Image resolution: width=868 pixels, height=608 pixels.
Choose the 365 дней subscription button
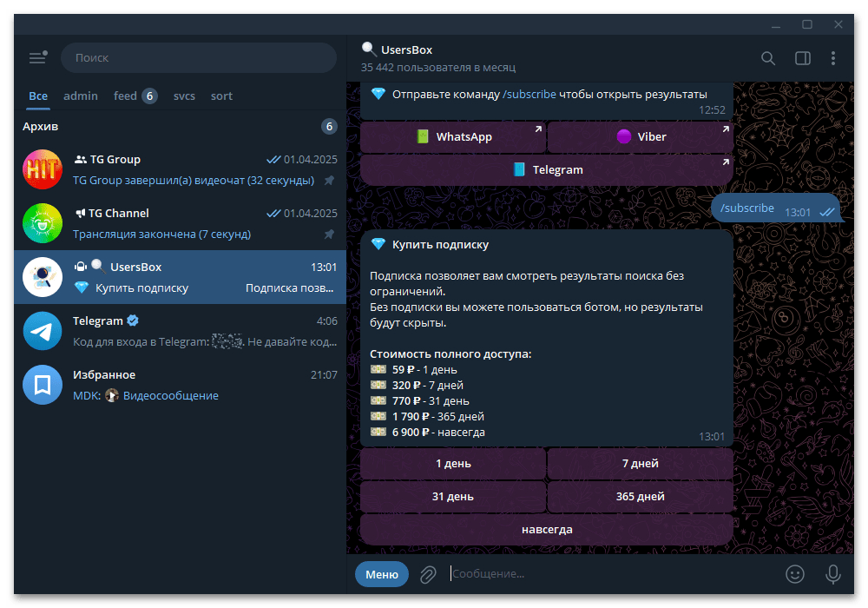pos(641,497)
